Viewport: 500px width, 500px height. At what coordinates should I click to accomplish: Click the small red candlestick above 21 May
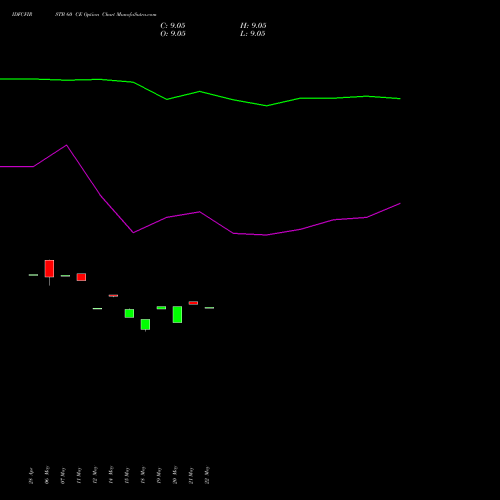pos(193,303)
